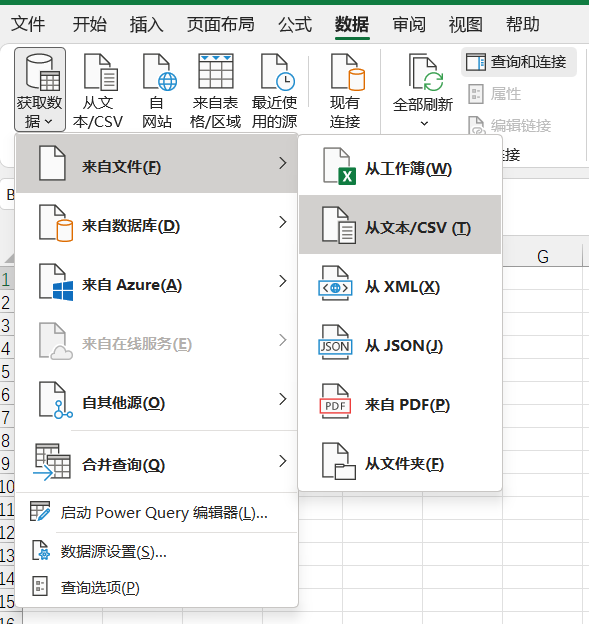Expand the 全部刷新 dropdown arrow
The height and width of the screenshot is (624, 589).
(424, 123)
